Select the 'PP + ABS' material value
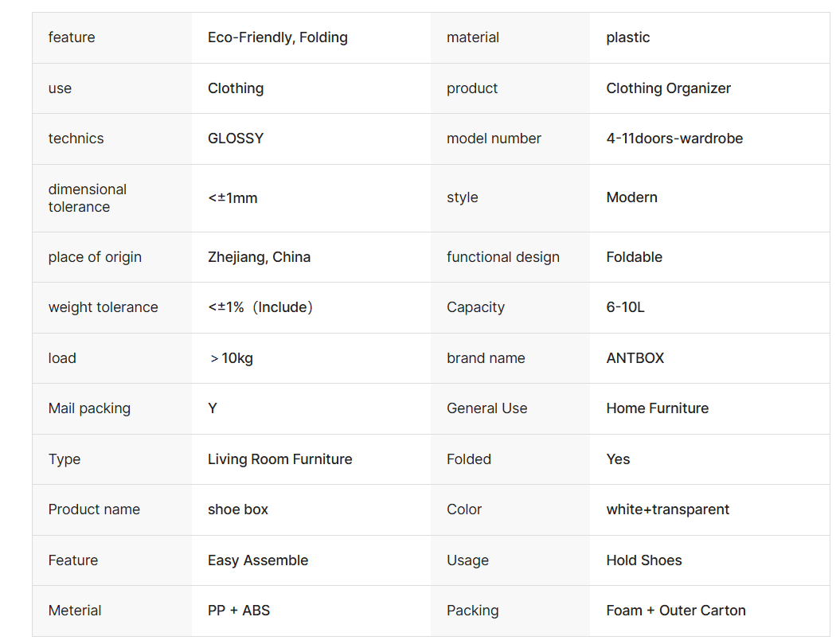 coord(239,611)
